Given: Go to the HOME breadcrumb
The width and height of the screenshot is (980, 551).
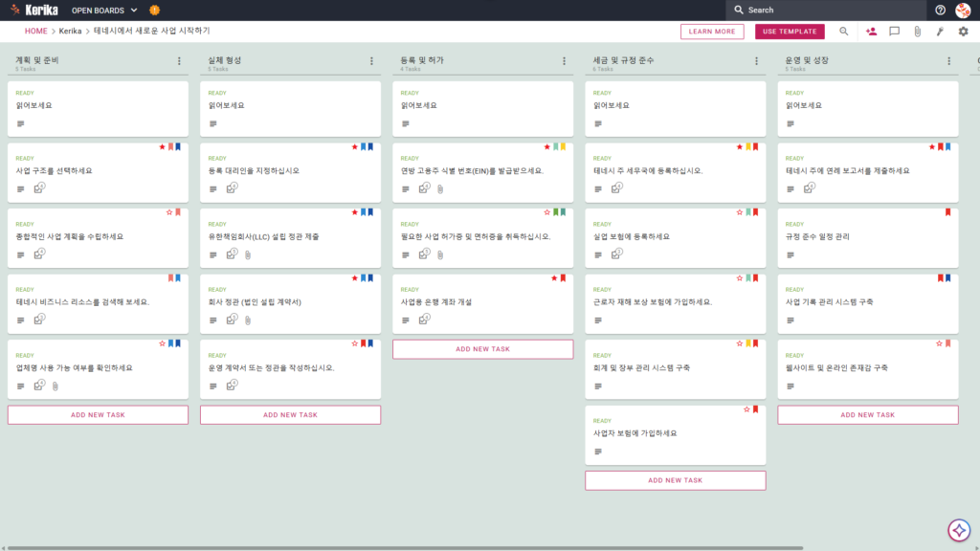Looking at the screenshot, I should [x=36, y=31].
